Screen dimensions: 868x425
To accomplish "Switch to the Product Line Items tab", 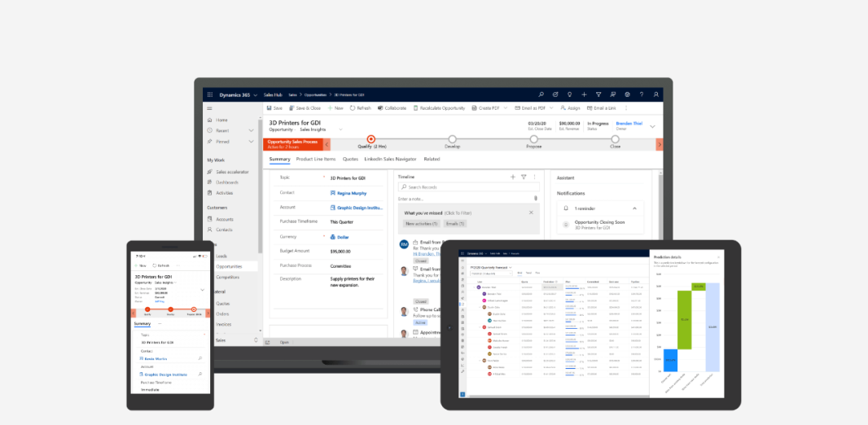I will (x=316, y=160).
